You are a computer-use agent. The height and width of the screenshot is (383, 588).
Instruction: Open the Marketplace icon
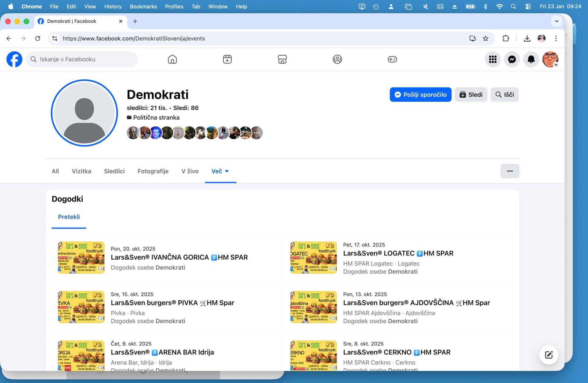pos(282,59)
